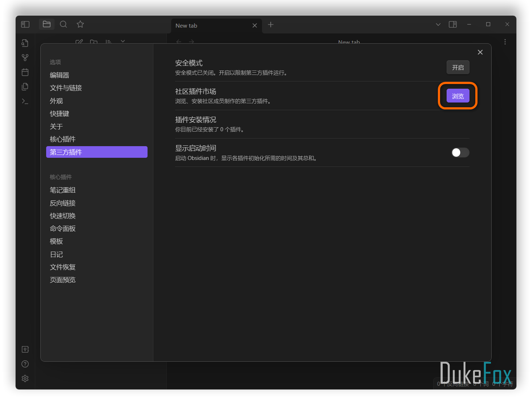The height and width of the screenshot is (405, 532).
Task: Open the search magnifier icon
Action: (x=63, y=24)
